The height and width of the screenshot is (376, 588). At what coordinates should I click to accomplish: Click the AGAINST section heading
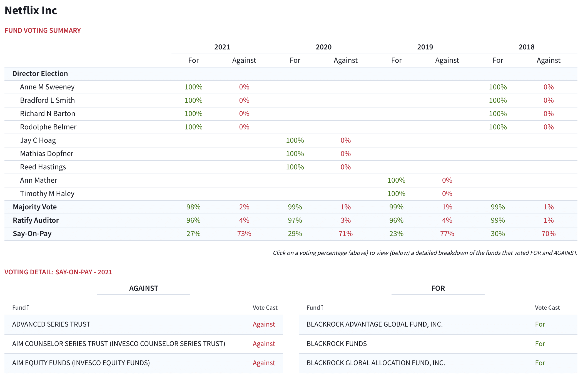pos(144,288)
